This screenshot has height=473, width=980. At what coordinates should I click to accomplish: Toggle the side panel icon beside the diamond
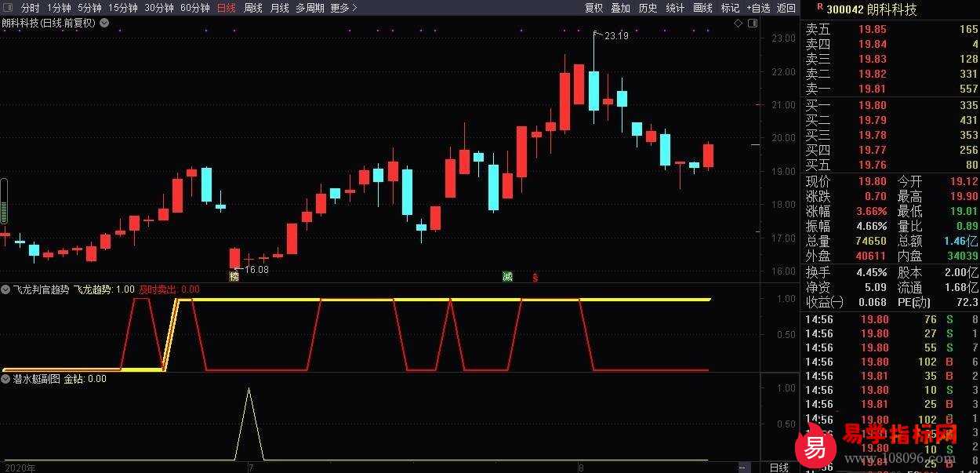click(x=751, y=24)
